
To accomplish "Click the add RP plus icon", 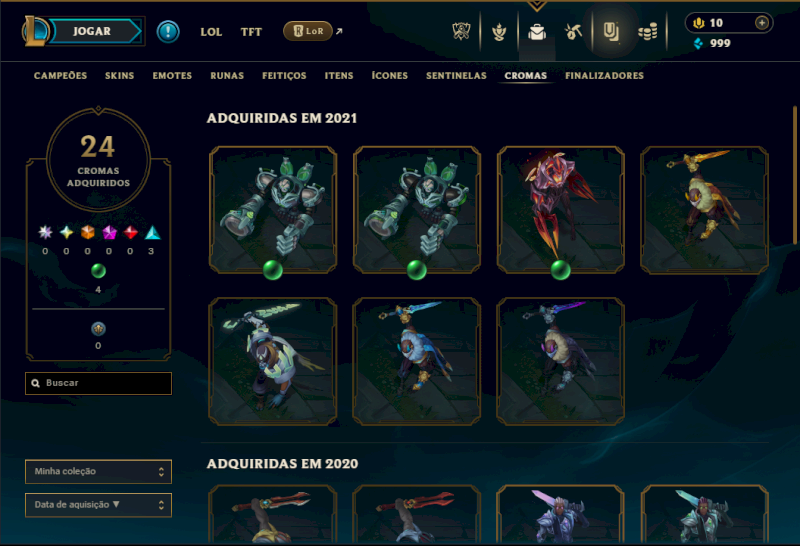I will point(762,23).
